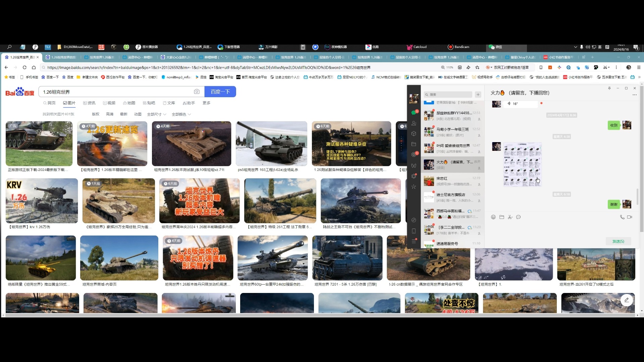
Task: Open WeChat hamburger menu at sidebar bottom
Action: click(414, 241)
